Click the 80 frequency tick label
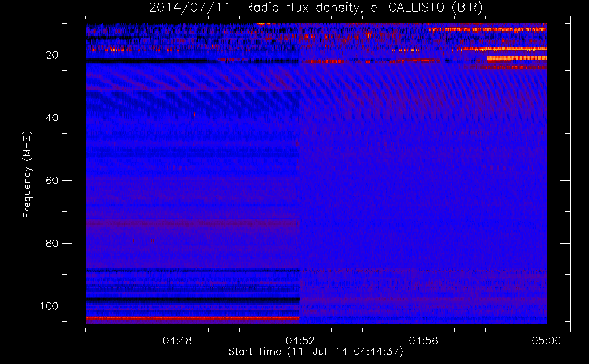Screen dimensions: 589x364 52,243
